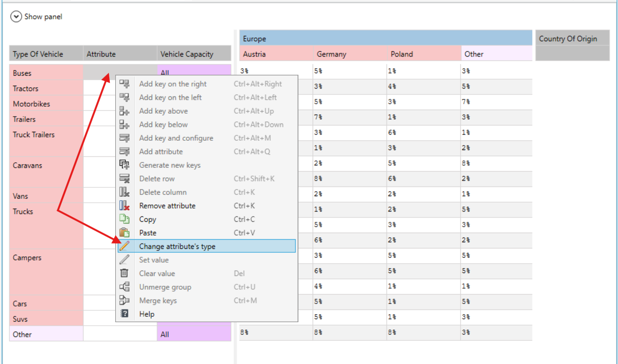Choose Copy in the context menu
The width and height of the screenshot is (618, 364).
[207, 219]
